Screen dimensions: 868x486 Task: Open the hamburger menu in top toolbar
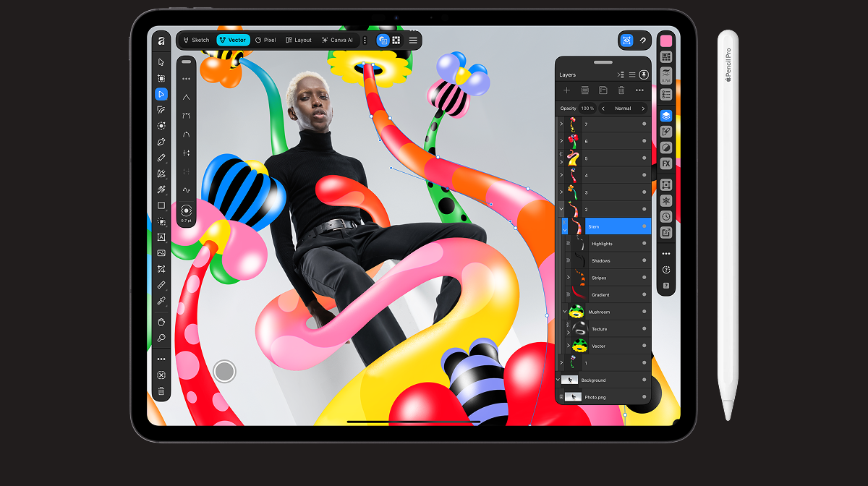click(413, 40)
